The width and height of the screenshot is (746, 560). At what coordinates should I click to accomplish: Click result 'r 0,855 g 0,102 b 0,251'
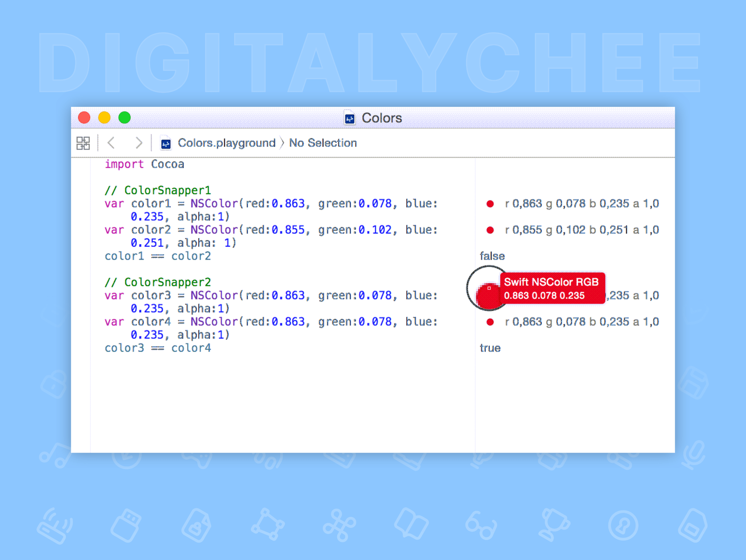tap(567, 230)
